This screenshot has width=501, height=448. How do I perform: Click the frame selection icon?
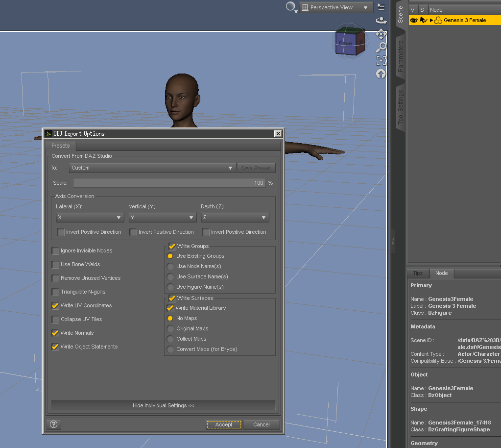pyautogui.click(x=381, y=60)
